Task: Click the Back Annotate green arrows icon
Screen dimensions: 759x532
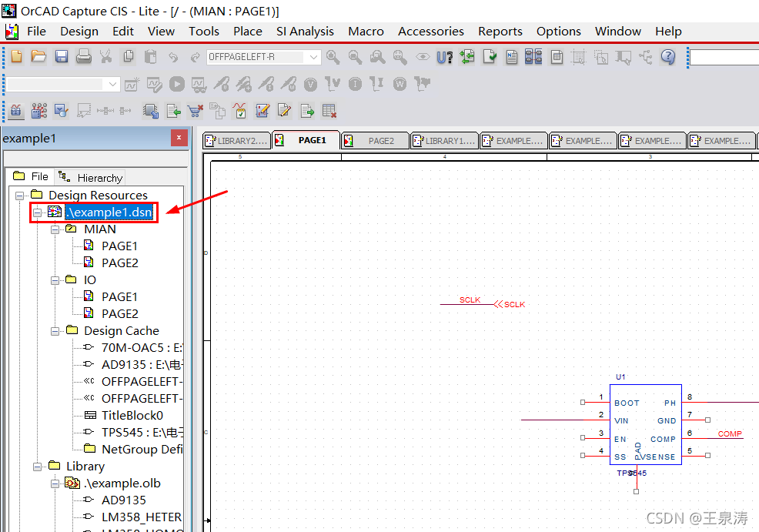Action: (x=466, y=57)
